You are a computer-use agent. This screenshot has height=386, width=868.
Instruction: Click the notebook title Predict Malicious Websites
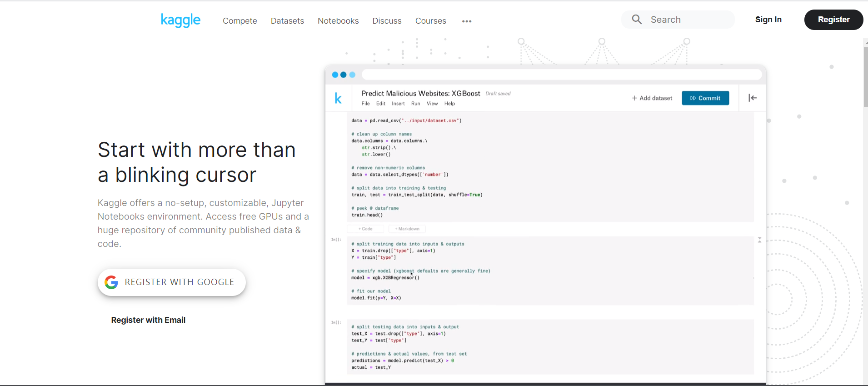[421, 93]
